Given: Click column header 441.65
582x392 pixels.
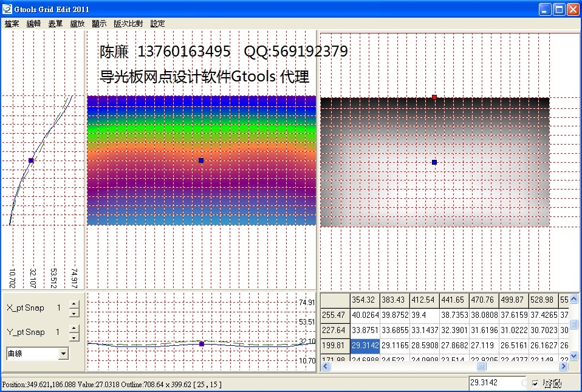Looking at the screenshot, I should click(454, 300).
